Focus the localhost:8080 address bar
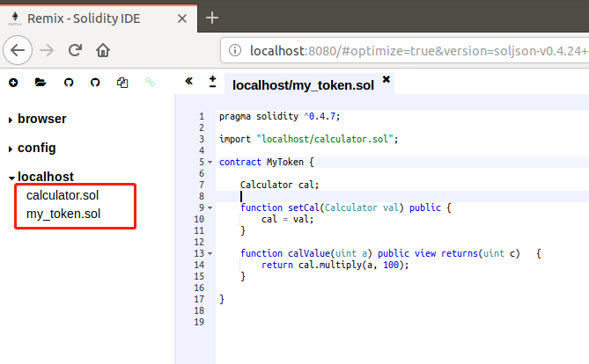589x364 pixels. (x=405, y=50)
